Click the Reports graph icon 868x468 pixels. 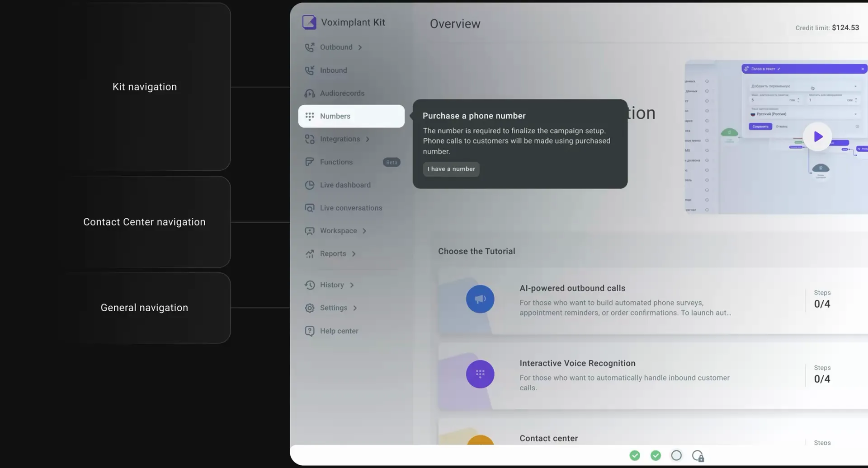click(x=310, y=254)
